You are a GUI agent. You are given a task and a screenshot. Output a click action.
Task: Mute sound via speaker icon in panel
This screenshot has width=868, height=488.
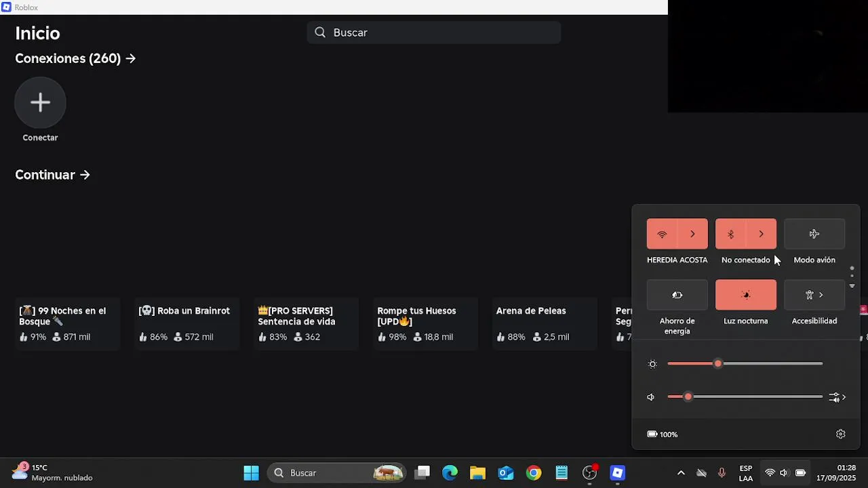[x=651, y=397]
